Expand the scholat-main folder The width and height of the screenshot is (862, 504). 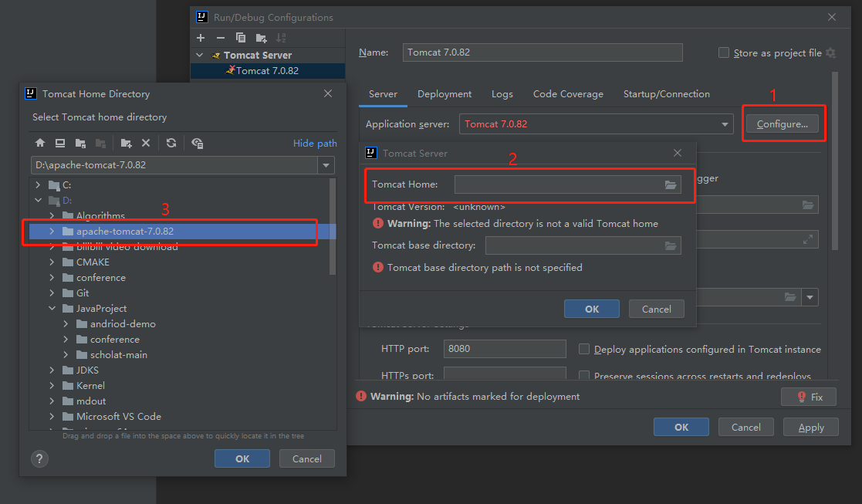[66, 354]
